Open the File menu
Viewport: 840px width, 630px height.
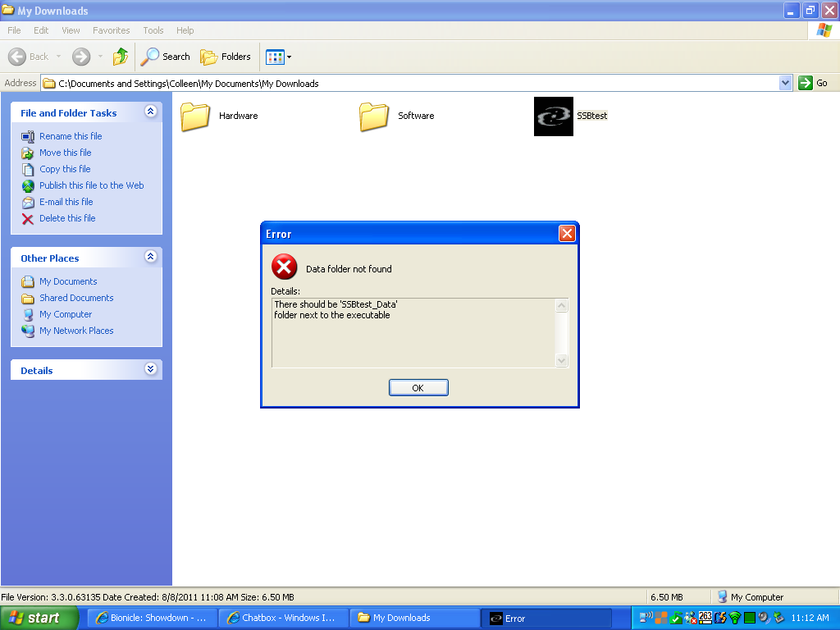tap(14, 30)
